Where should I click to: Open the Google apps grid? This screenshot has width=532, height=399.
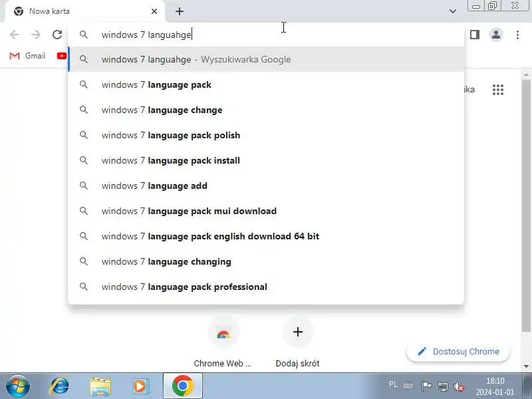(497, 90)
